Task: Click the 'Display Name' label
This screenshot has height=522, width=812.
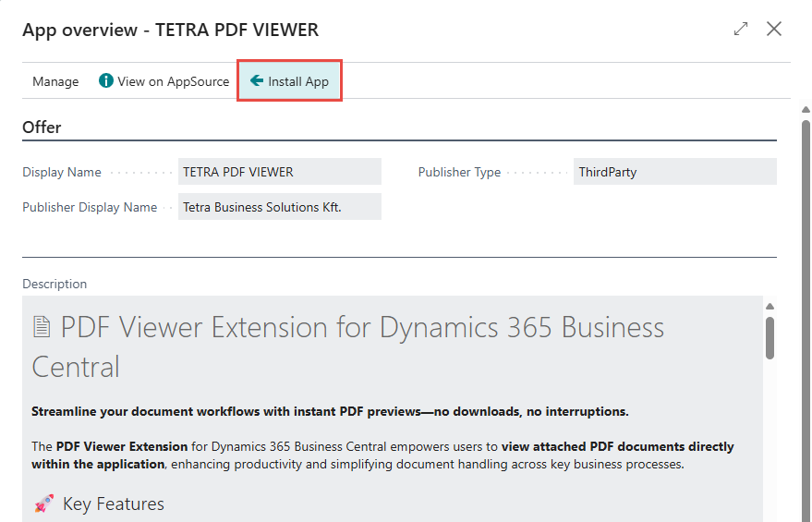Action: [x=62, y=172]
